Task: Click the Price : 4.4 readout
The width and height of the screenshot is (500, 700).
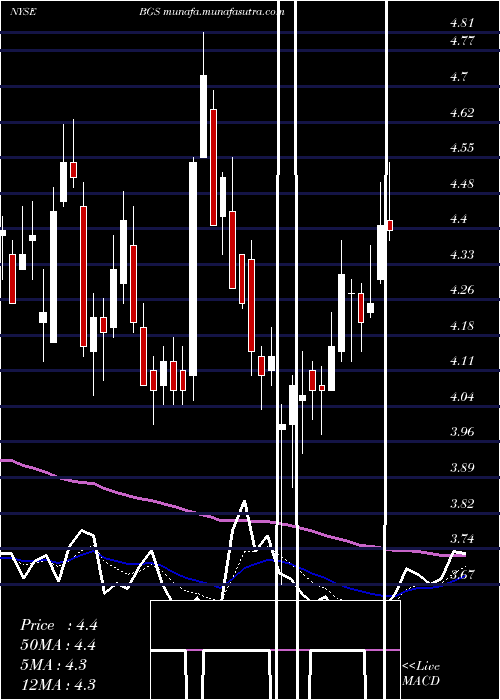Action: [58, 625]
